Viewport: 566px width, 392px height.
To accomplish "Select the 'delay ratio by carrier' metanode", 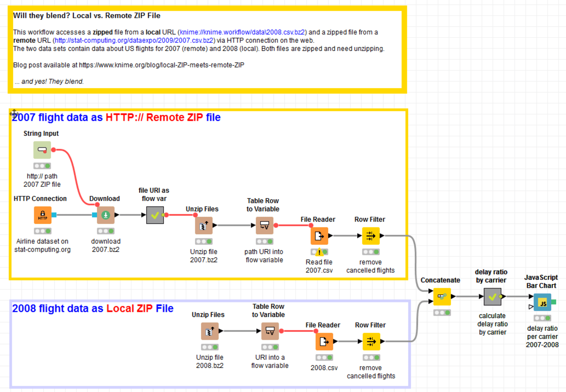I will tap(492, 296).
